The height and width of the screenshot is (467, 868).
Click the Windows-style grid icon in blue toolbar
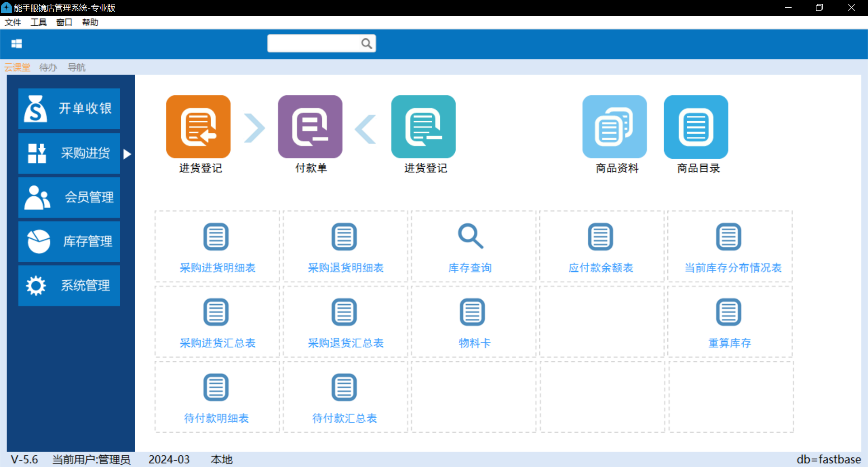[17, 43]
